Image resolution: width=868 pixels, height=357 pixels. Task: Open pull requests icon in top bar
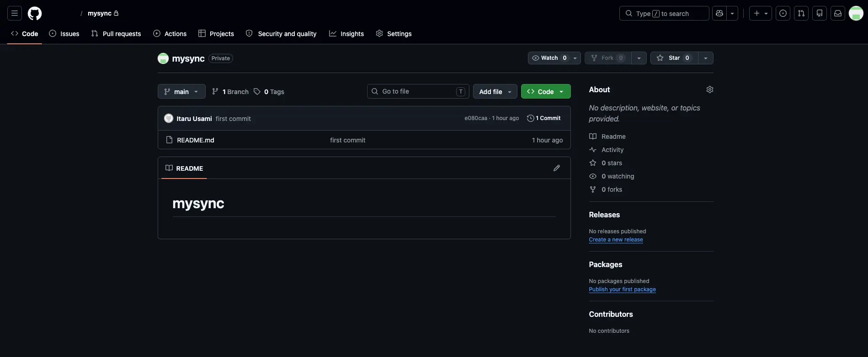tap(801, 13)
